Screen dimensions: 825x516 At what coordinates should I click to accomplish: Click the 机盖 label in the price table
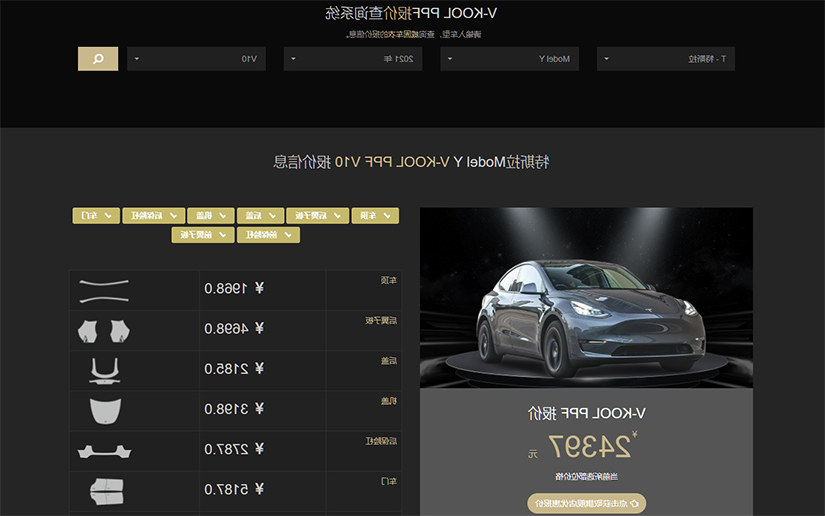389,401
